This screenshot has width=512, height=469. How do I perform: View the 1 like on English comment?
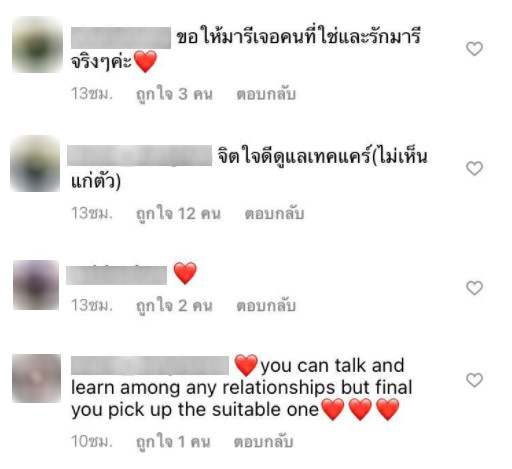coord(173,442)
